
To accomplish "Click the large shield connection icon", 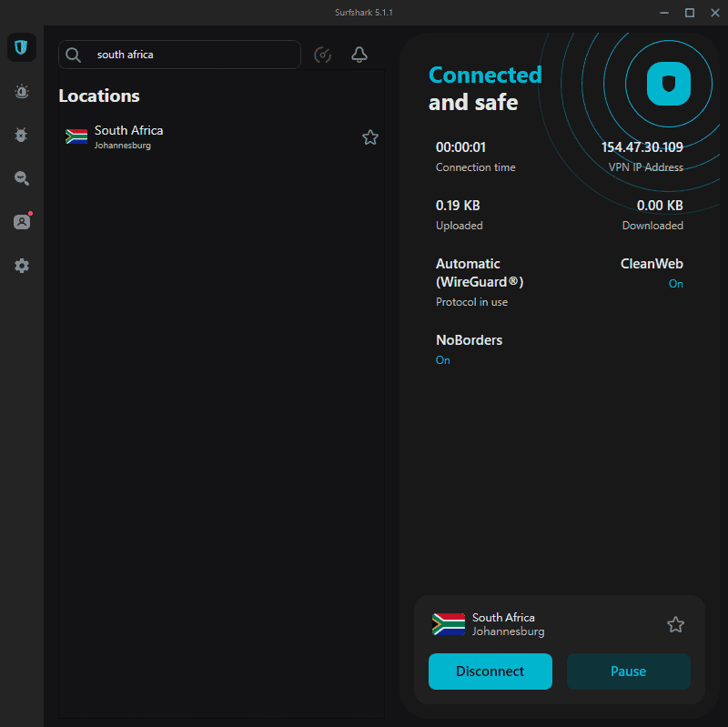I will [x=669, y=84].
